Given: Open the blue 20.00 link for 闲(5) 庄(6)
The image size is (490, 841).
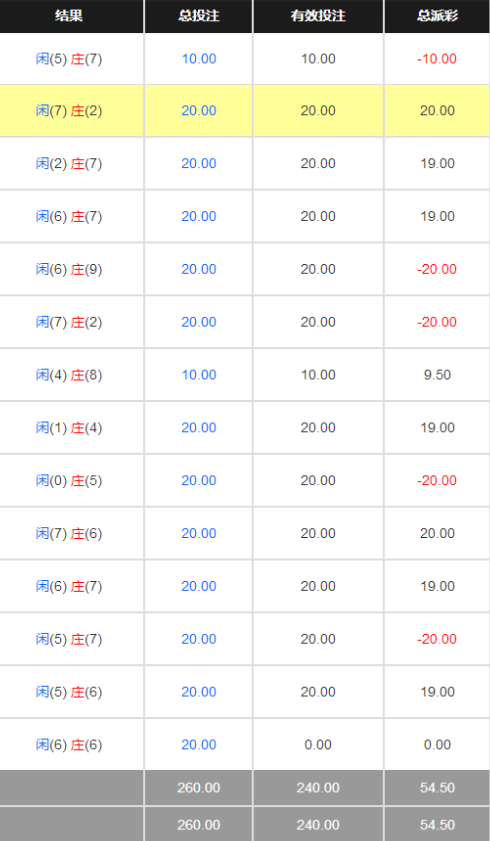Looking at the screenshot, I should [199, 691].
